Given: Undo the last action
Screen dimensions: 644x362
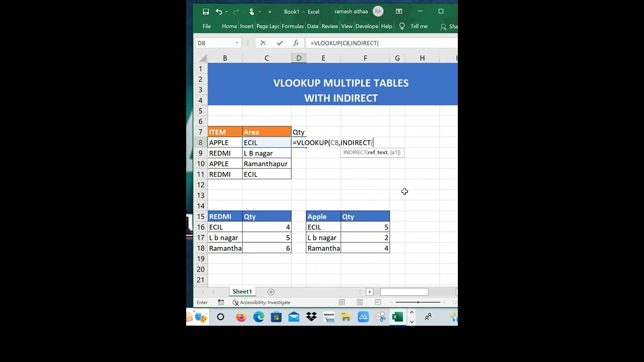Looking at the screenshot, I should tap(219, 12).
